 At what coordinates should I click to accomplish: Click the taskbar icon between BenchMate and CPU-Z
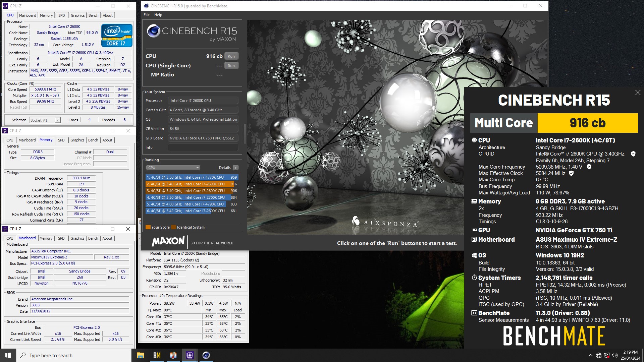[x=173, y=355]
